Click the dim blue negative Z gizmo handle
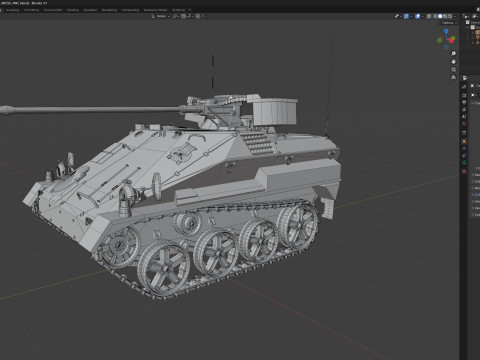The width and height of the screenshot is (480, 360). [x=446, y=47]
